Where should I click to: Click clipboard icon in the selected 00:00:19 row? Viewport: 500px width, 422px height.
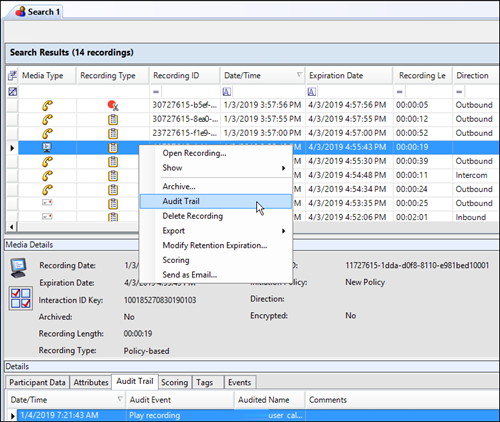pos(113,147)
